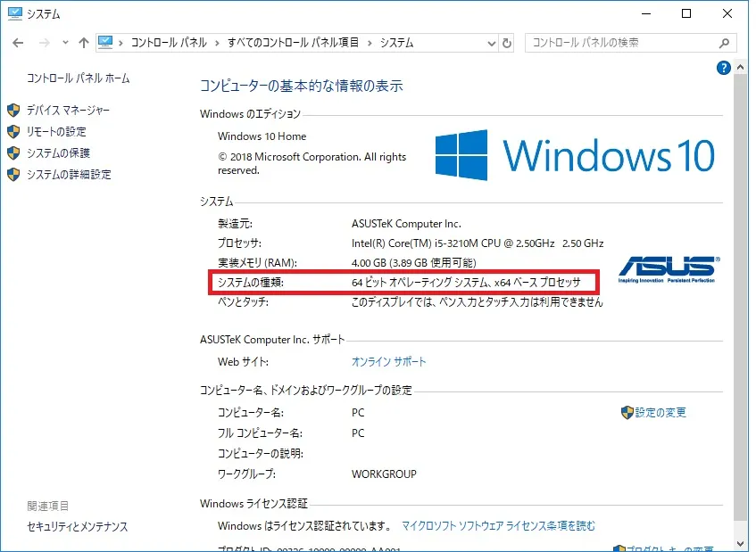Click the Web サイト label

[243, 362]
